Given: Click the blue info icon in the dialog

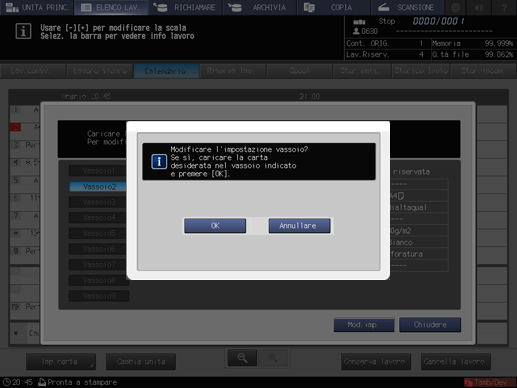Looking at the screenshot, I should tap(159, 162).
